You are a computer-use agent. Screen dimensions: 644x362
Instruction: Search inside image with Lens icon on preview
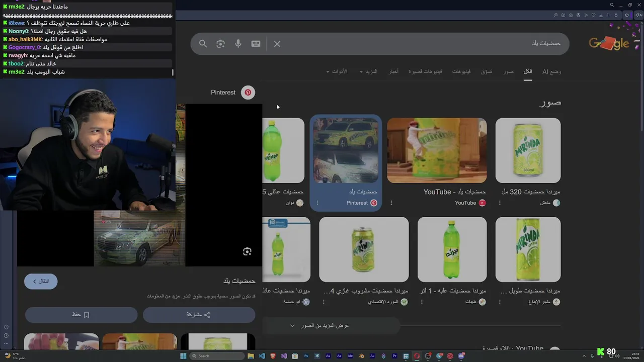pos(247,251)
